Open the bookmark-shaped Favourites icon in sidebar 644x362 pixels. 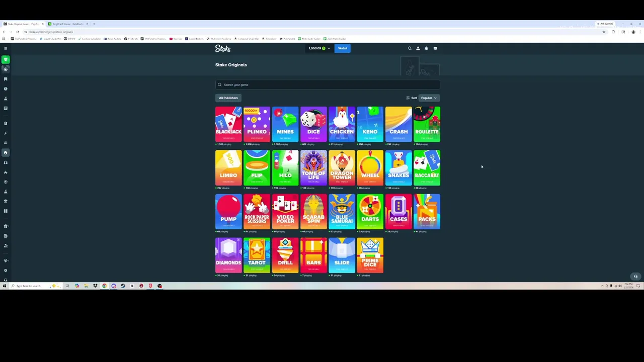(x=6, y=79)
